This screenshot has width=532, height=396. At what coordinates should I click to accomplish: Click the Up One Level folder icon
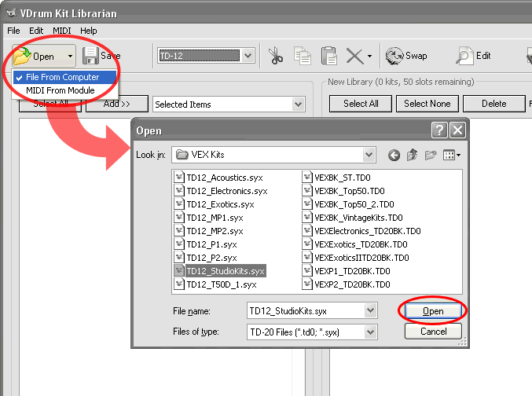click(x=413, y=155)
